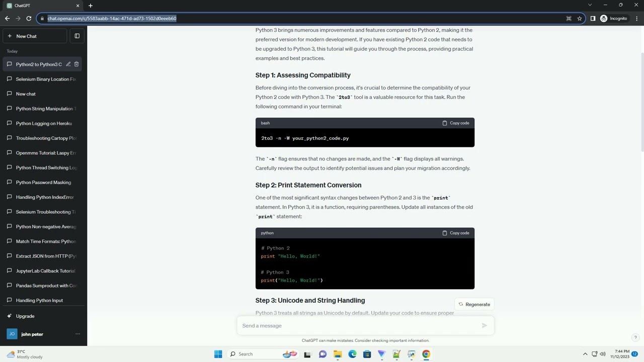The image size is (644, 362).
Task: Bookmark this page with the star icon
Action: 580,19
